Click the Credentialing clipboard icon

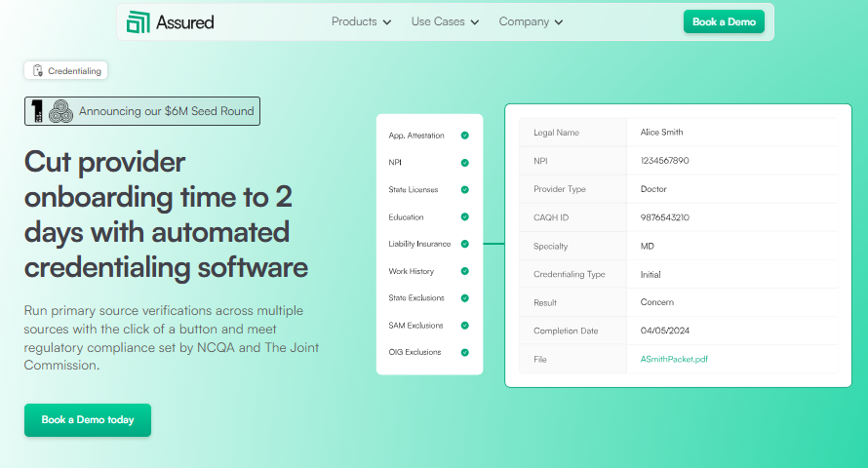tap(38, 71)
